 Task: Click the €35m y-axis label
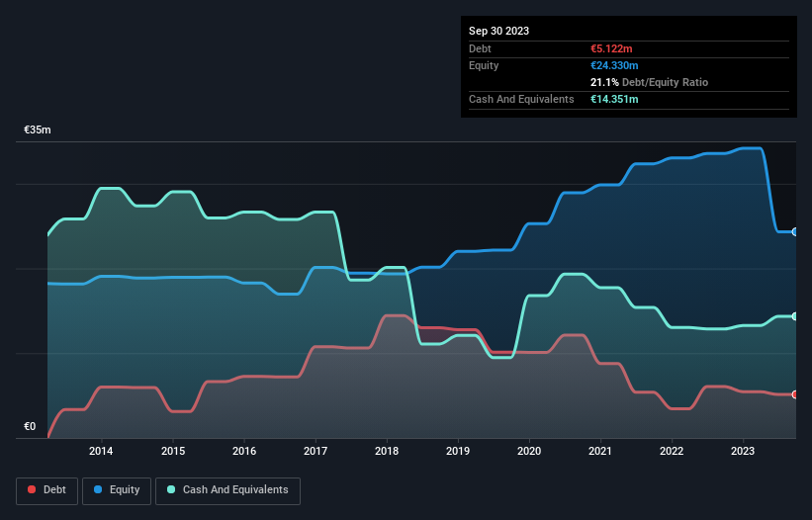38,130
